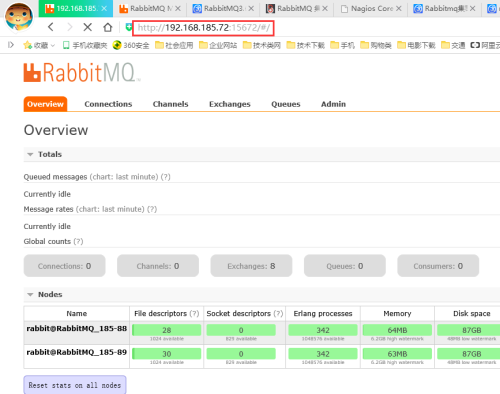Open node rabbit@RabbitMQ_185-89
The height and width of the screenshot is (394, 500).
(x=77, y=352)
